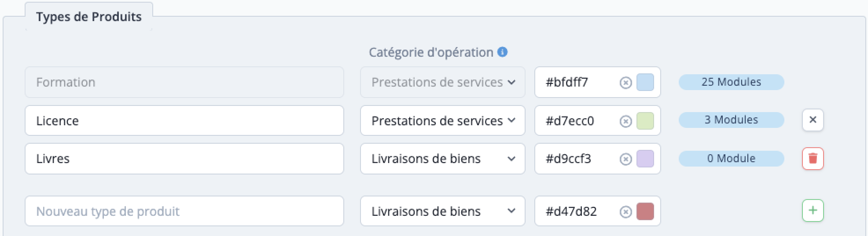The width and height of the screenshot is (868, 236).
Task: Clear the #d7ecc0 color value
Action: click(x=625, y=121)
